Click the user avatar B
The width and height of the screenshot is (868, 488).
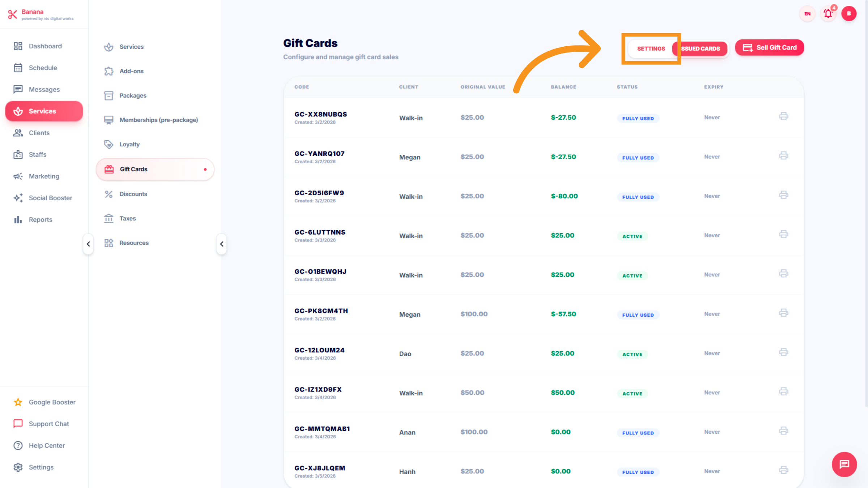click(x=848, y=14)
